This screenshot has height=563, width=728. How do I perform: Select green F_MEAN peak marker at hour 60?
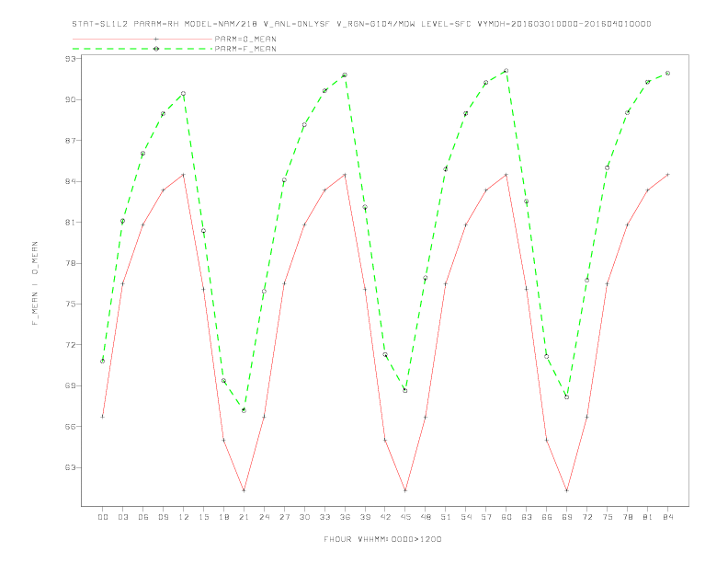(x=506, y=71)
